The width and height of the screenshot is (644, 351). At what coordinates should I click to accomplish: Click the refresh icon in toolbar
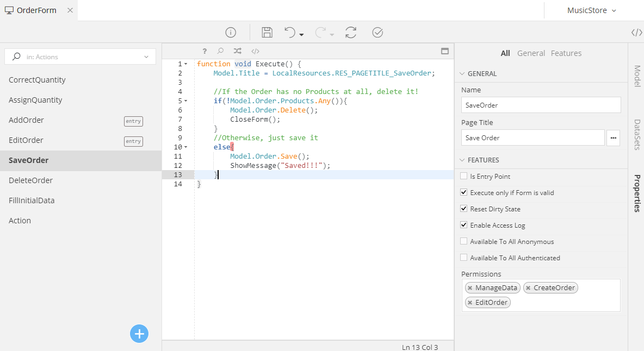(x=351, y=33)
